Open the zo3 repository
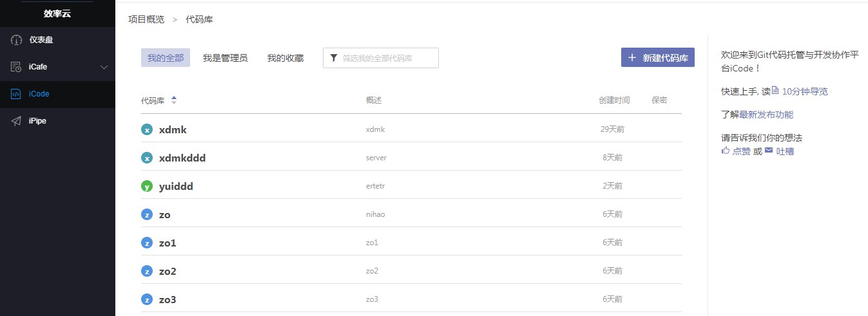The width and height of the screenshot is (868, 316). [168, 299]
